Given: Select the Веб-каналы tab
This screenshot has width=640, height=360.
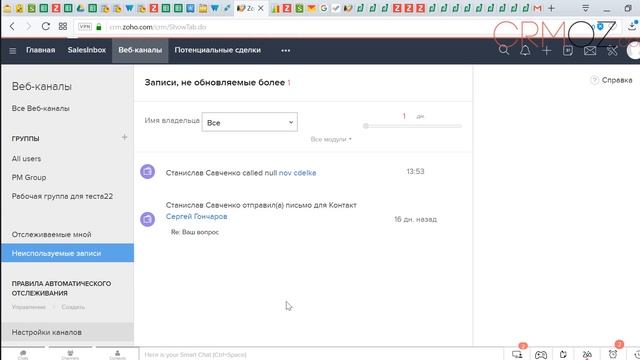Looking at the screenshot, I should (140, 50).
